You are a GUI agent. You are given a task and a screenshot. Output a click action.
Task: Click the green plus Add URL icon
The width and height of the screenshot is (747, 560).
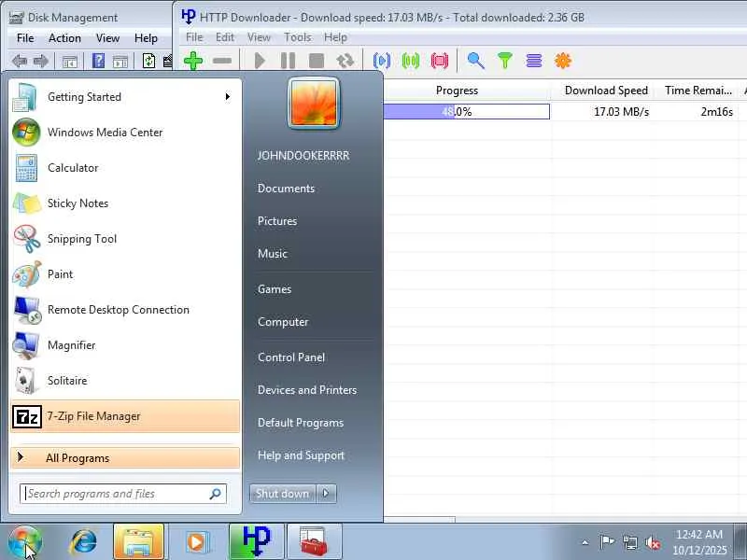tap(193, 61)
